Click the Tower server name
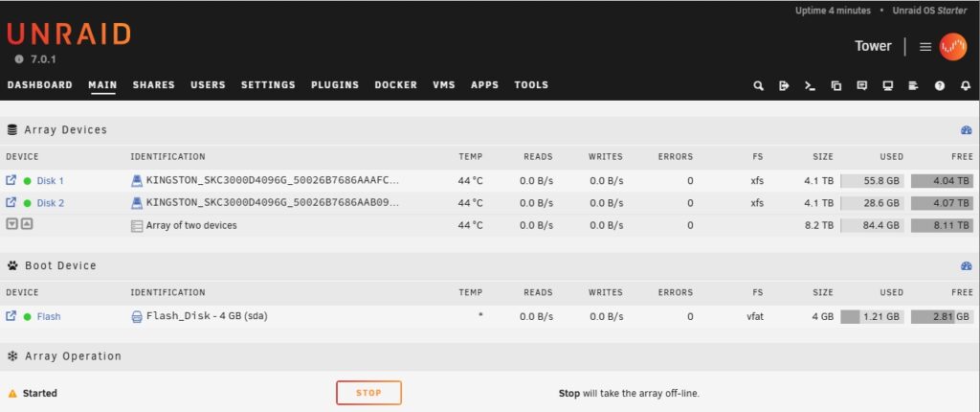This screenshot has height=412, width=980. pyautogui.click(x=873, y=46)
